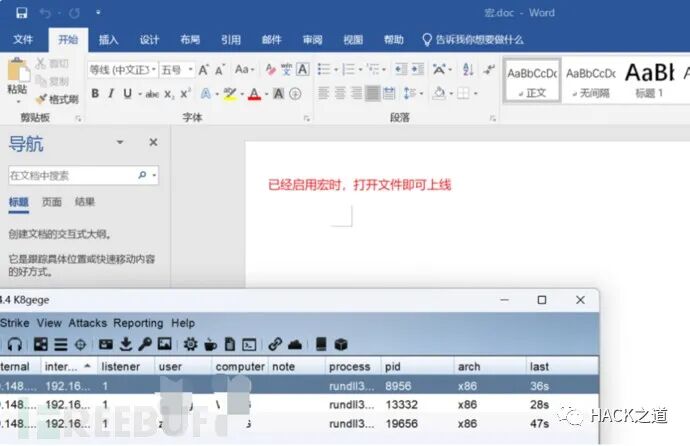Viewport: 690px width, 446px height.
Task: Select the 格式刷 format painter
Action: click(x=58, y=99)
